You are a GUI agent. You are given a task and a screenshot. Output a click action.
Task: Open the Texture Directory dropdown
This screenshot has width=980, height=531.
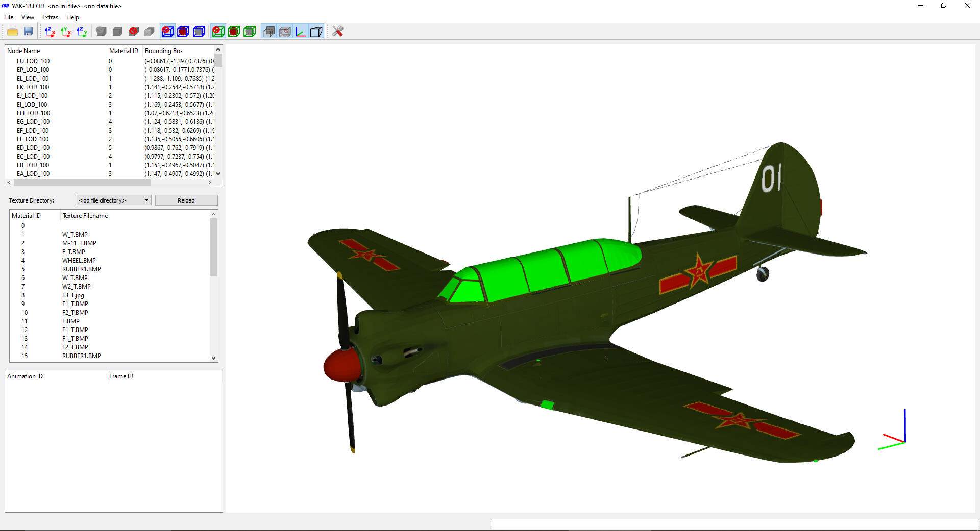pos(114,200)
